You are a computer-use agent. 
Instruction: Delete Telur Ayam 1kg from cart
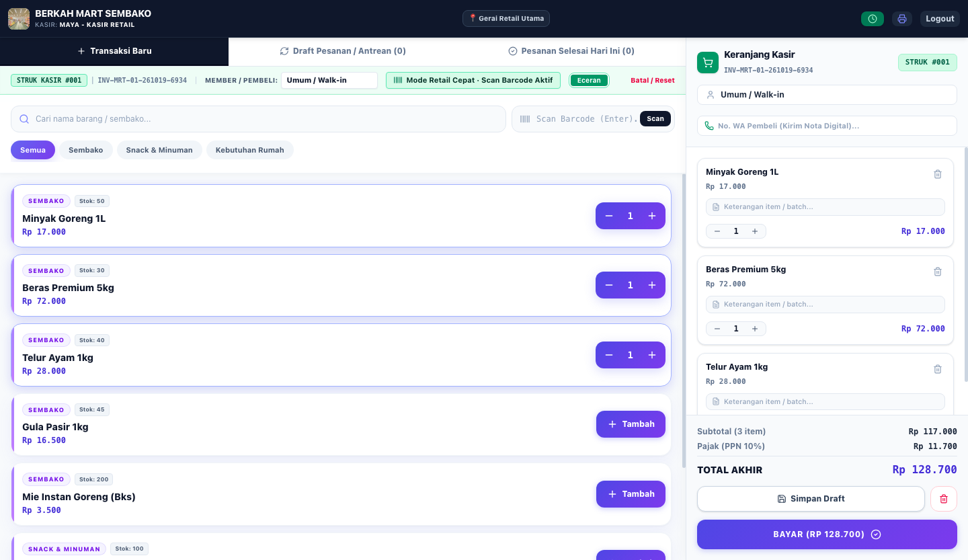tap(938, 369)
